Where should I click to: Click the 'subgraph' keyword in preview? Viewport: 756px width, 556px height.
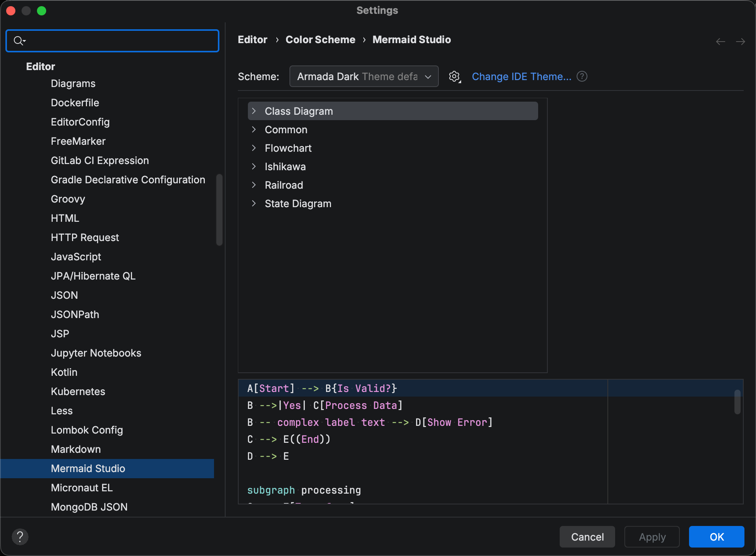271,490
